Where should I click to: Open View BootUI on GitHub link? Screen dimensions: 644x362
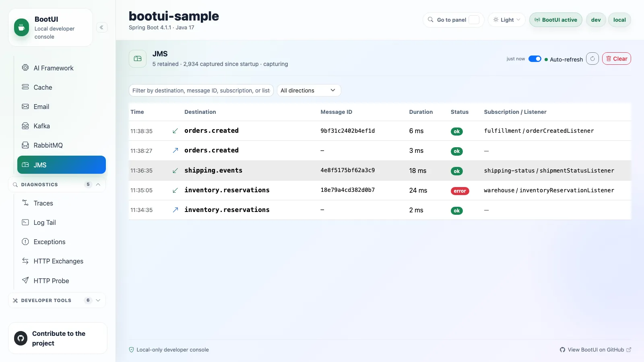pyautogui.click(x=596, y=350)
